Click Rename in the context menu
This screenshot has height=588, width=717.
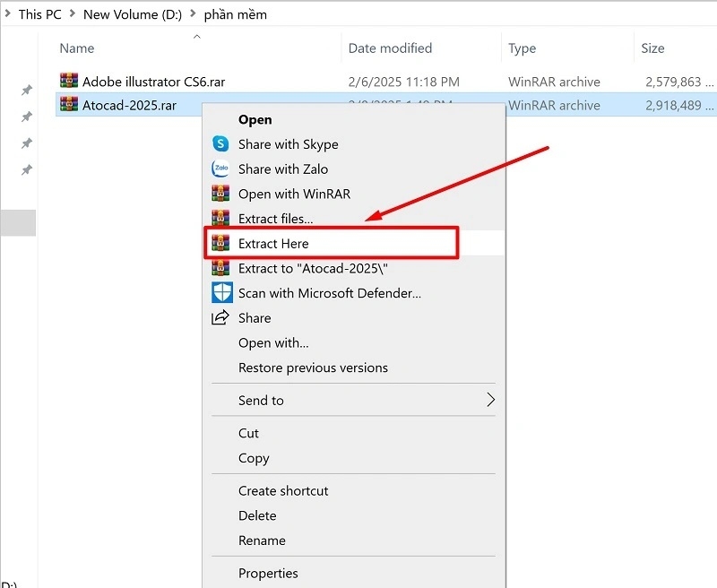pyautogui.click(x=260, y=540)
